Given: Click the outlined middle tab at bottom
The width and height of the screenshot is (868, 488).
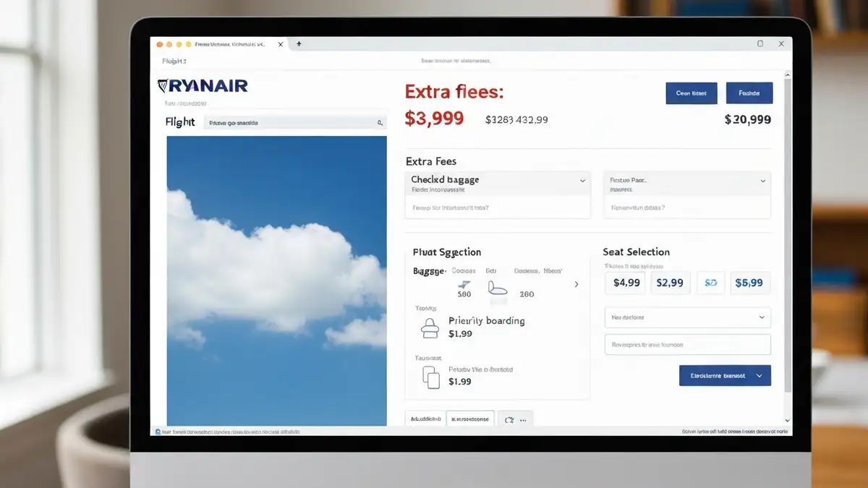Looking at the screenshot, I should pos(470,419).
